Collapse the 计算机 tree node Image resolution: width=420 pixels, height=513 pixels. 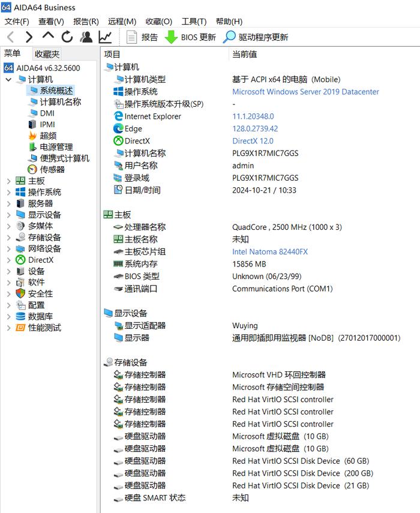[x=8, y=80]
